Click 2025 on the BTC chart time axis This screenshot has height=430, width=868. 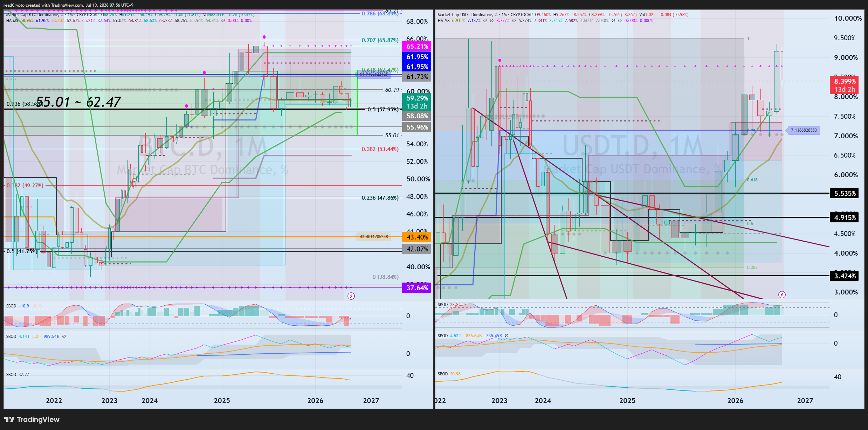pyautogui.click(x=222, y=401)
